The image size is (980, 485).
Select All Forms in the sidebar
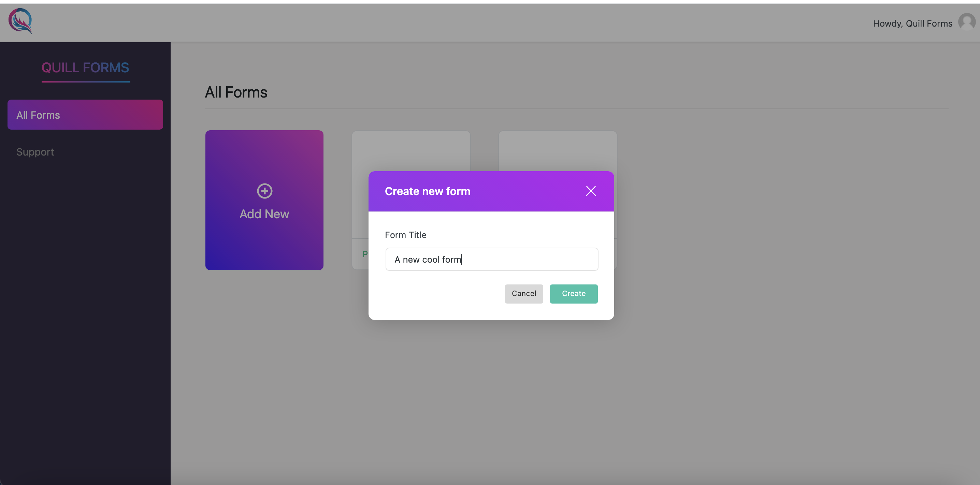pos(85,115)
